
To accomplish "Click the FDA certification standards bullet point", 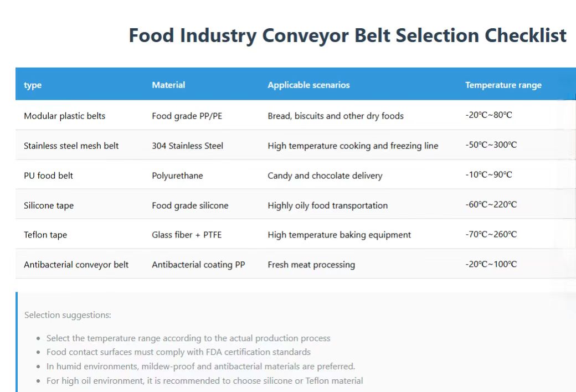I will coord(178,352).
